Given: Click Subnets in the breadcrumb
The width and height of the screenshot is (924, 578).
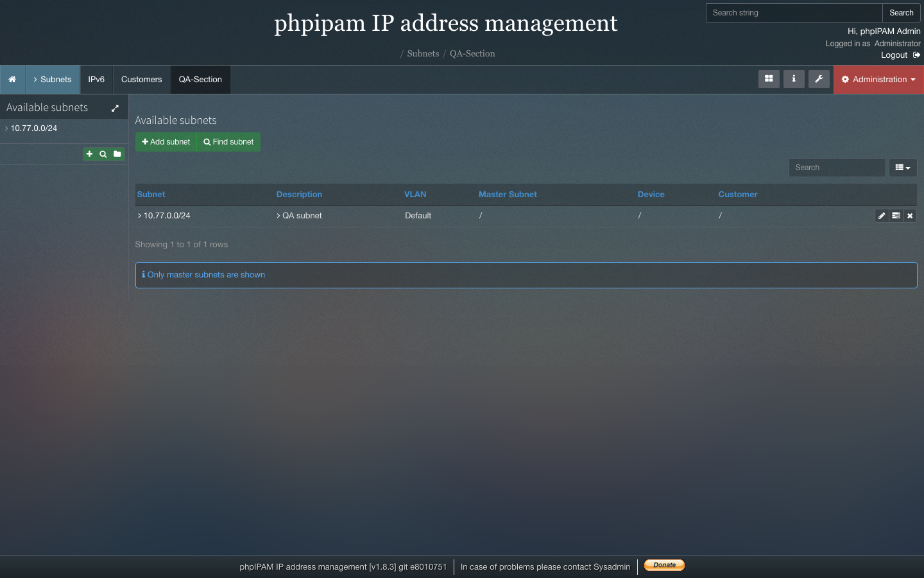Looking at the screenshot, I should coord(423,54).
